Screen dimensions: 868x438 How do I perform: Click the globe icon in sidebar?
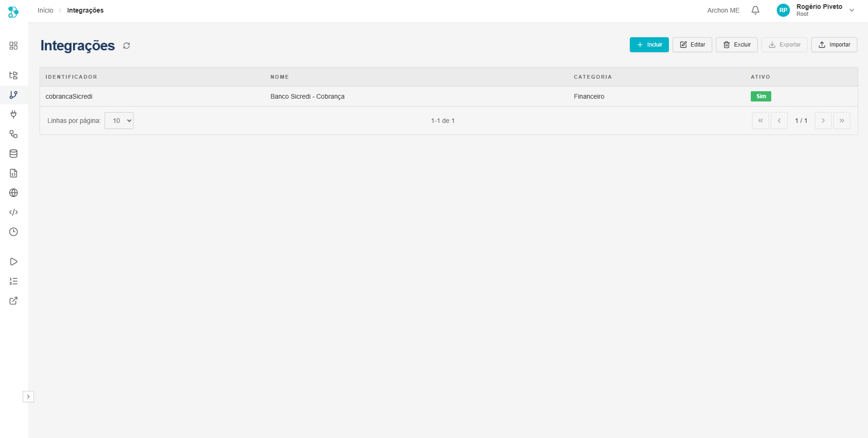coord(13,193)
